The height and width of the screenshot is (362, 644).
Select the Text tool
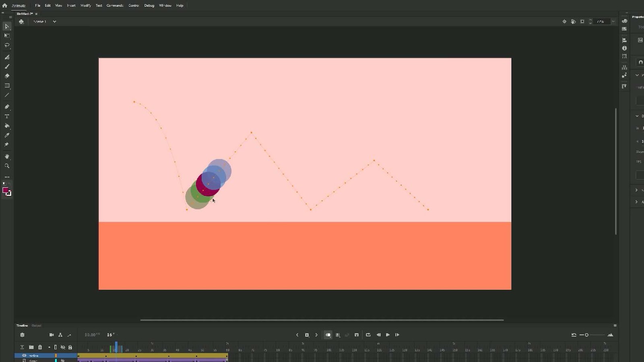pos(6,116)
